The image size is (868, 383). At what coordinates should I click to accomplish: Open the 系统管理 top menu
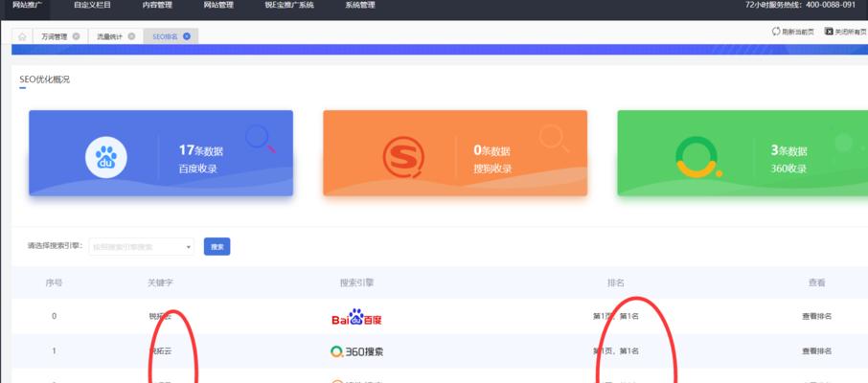pos(360,5)
